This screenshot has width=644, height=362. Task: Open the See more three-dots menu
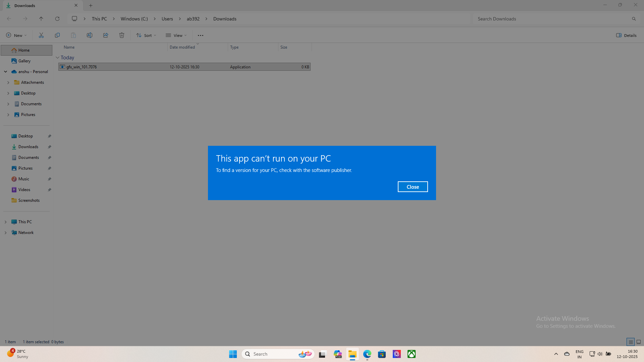coord(201,35)
